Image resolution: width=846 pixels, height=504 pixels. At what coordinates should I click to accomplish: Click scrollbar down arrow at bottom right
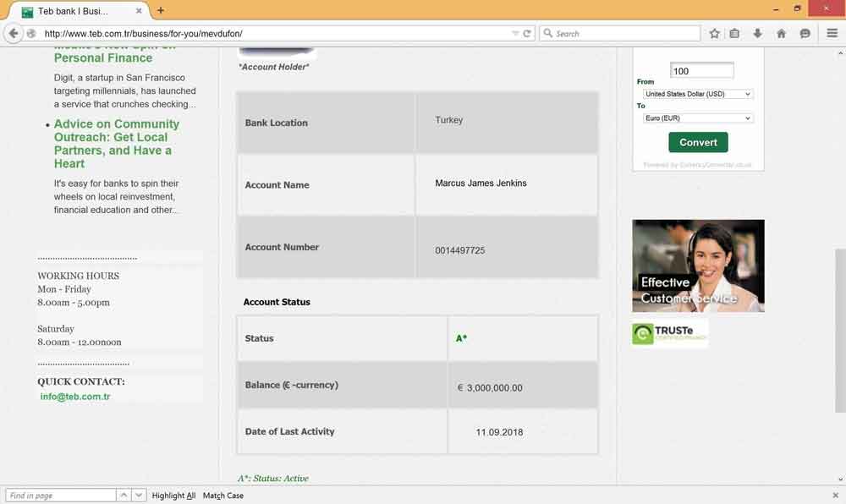(x=840, y=479)
